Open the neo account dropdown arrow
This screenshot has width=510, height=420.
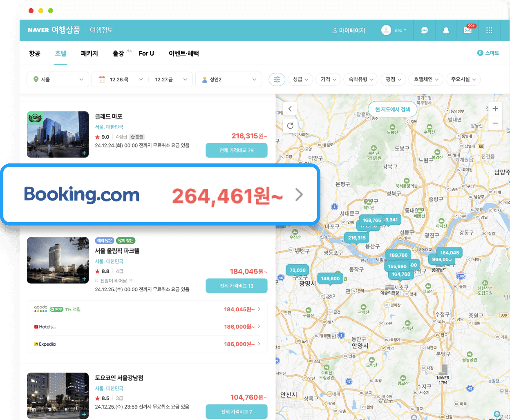(x=405, y=31)
